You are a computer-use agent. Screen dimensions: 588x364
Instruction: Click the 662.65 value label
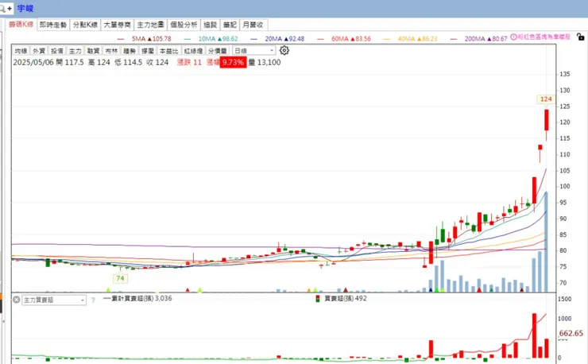(571, 333)
